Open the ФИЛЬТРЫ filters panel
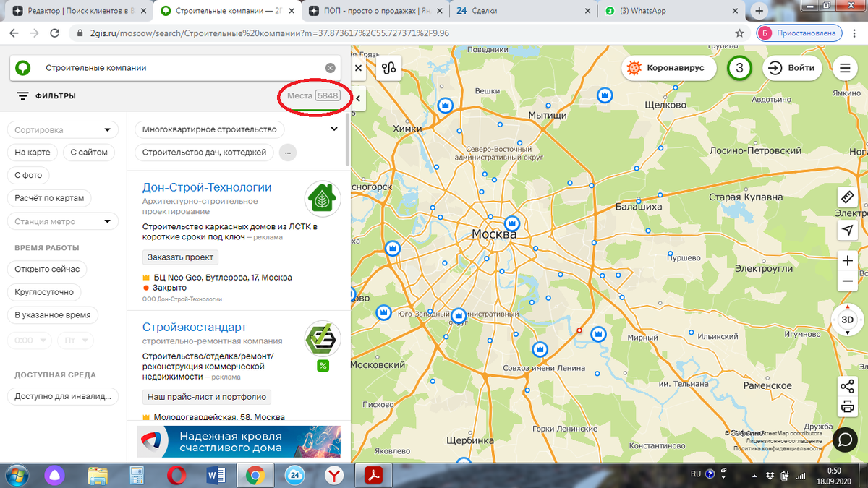The image size is (868, 488). tap(46, 96)
